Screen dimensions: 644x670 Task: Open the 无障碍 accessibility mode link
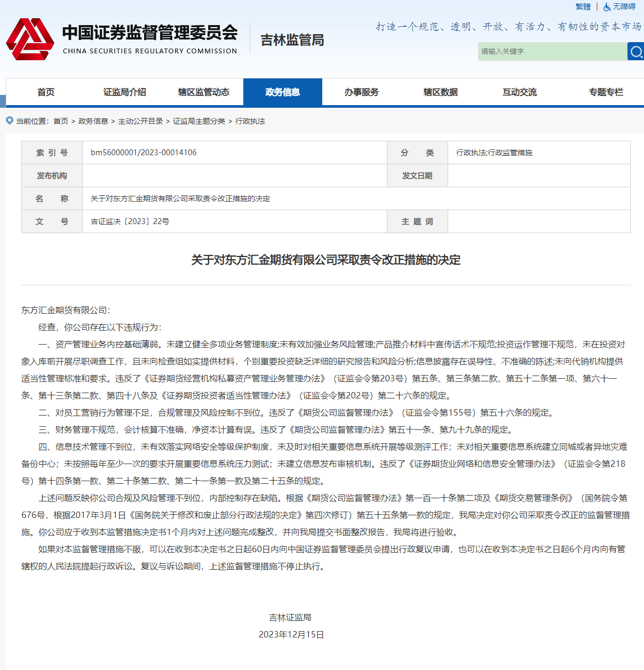point(624,7)
